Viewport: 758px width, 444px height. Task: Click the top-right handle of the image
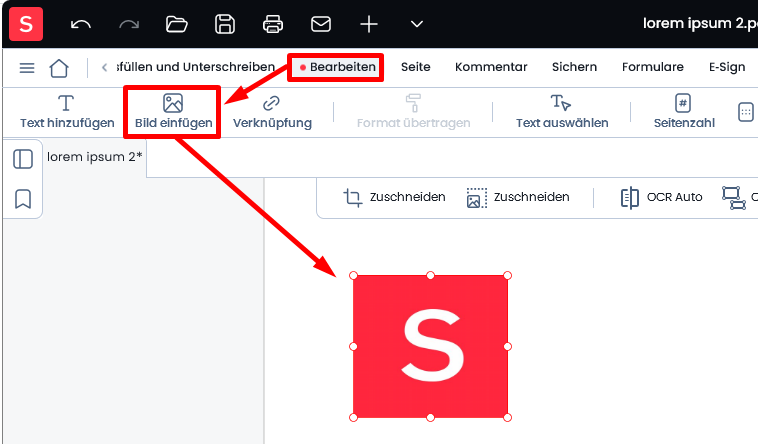[x=508, y=276]
